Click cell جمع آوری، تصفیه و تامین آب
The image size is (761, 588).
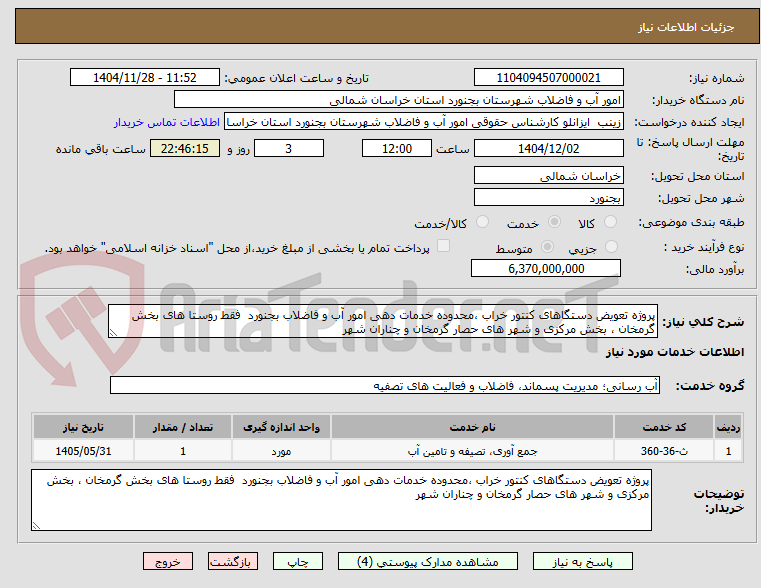472,451
